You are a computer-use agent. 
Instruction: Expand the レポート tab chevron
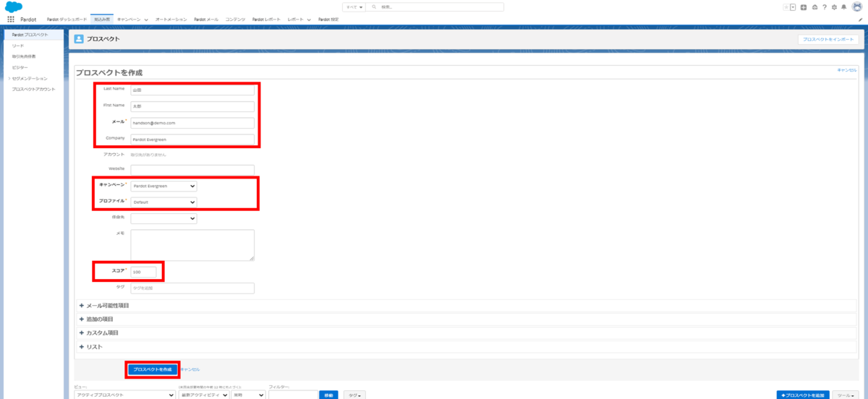coord(310,20)
